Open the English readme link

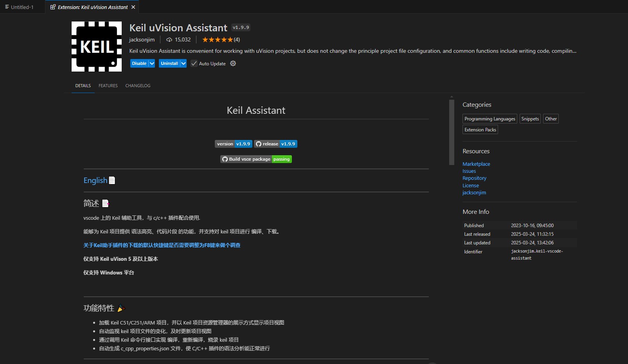[x=95, y=180]
